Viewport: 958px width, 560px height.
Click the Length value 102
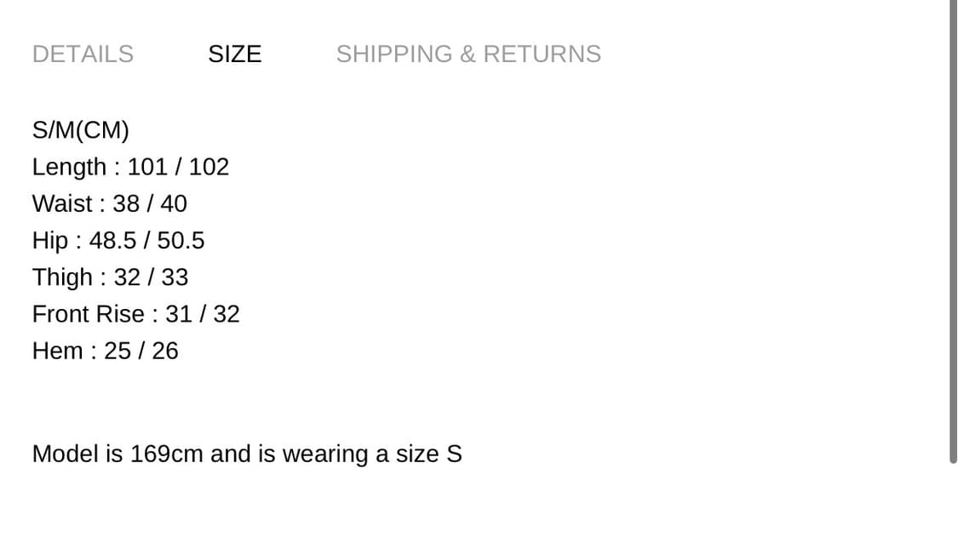coord(209,167)
